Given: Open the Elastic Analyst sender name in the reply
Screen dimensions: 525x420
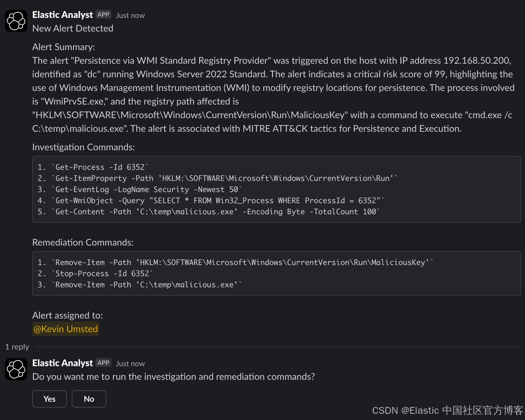Looking at the screenshot, I should (x=62, y=363).
